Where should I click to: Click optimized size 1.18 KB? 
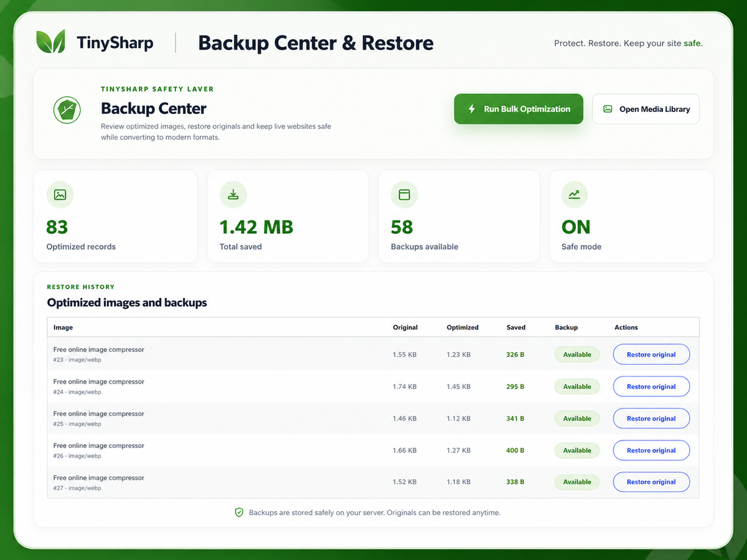tap(459, 482)
